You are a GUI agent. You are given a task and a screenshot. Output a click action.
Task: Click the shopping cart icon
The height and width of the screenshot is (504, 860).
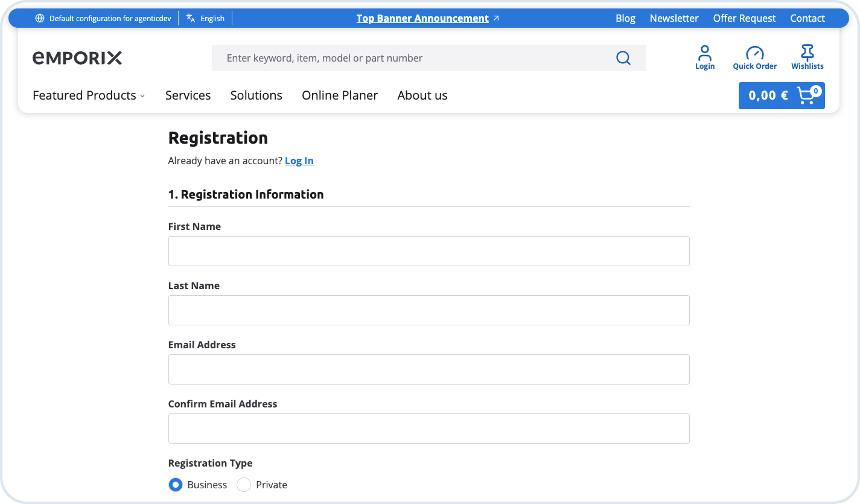pos(806,95)
